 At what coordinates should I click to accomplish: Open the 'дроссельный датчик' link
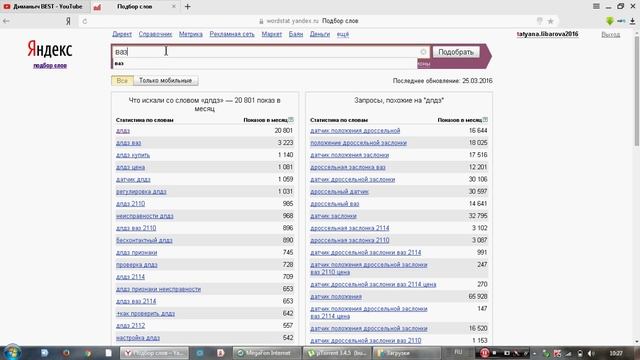[x=339, y=191]
